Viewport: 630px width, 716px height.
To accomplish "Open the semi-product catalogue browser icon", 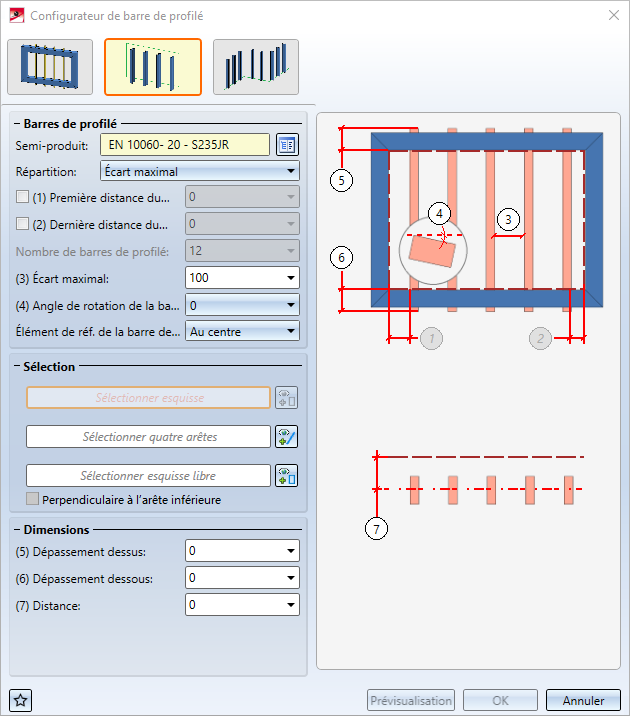I will tap(287, 145).
